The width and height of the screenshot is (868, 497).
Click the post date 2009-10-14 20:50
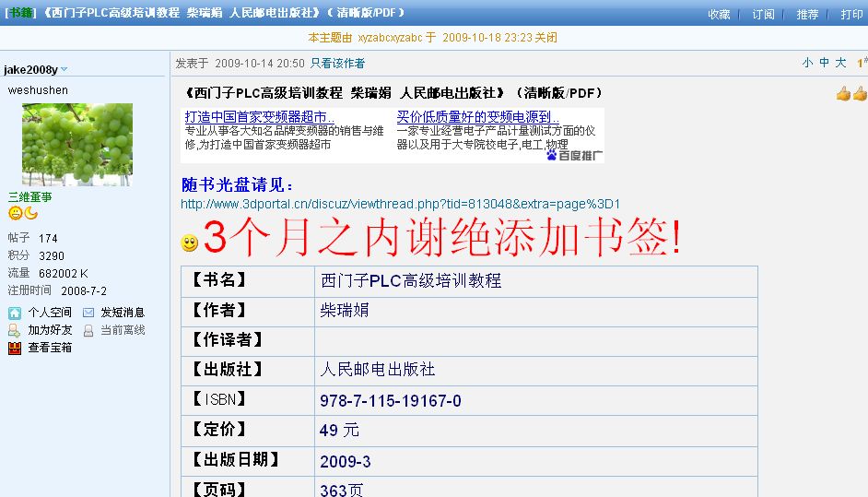click(260, 64)
